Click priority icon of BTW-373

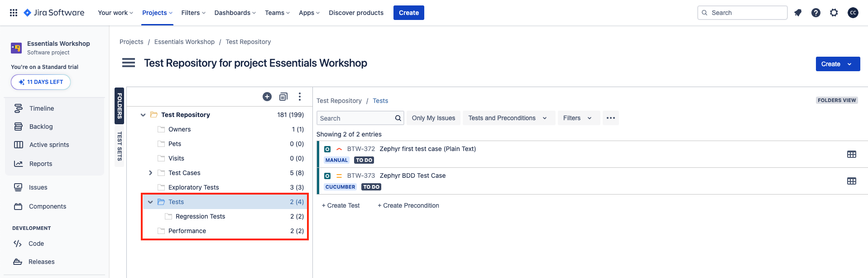click(339, 176)
